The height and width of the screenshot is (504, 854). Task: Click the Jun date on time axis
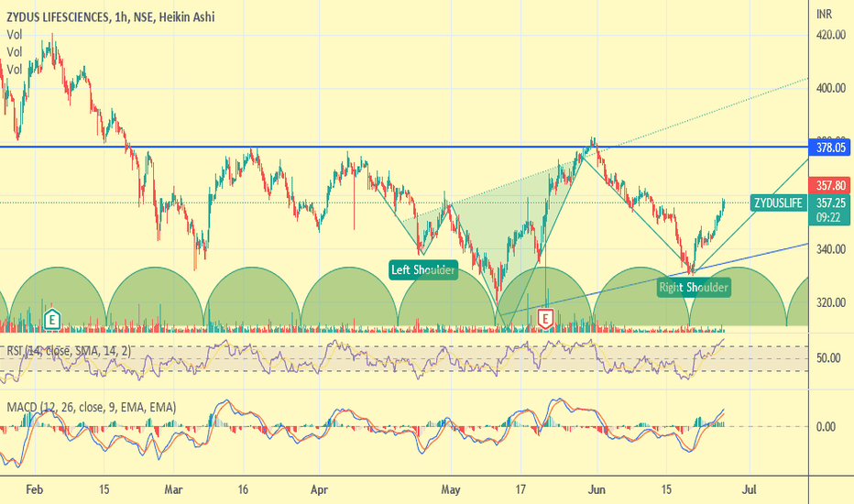coord(597,490)
